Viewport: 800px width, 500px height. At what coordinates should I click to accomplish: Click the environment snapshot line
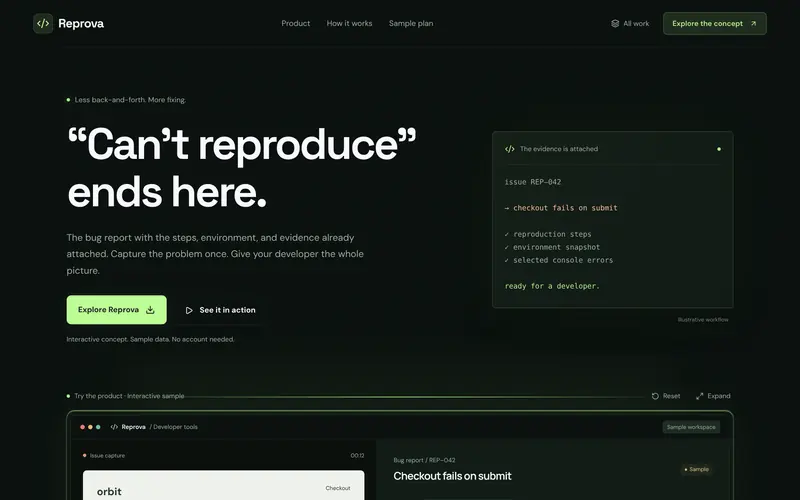[x=552, y=247]
